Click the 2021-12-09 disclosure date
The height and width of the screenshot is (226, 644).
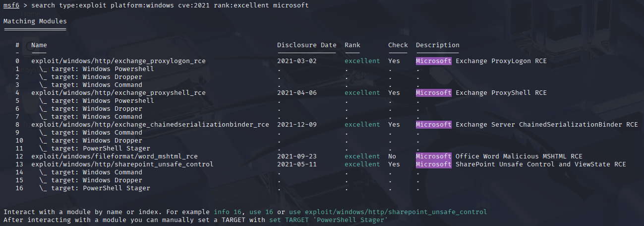[296, 125]
